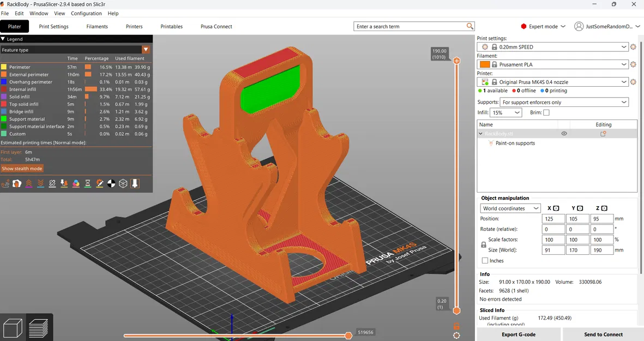
Task: Click the search term input field
Action: [x=411, y=26]
